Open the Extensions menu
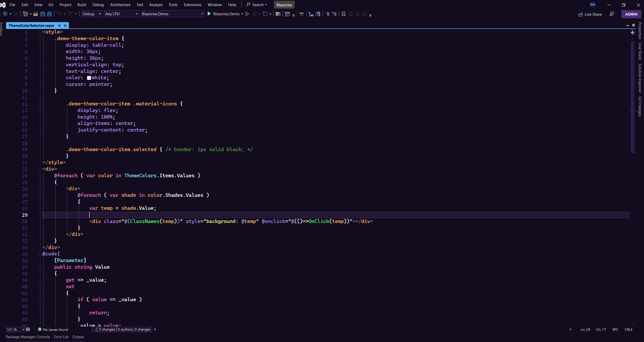The height and width of the screenshot is (342, 644). point(192,5)
